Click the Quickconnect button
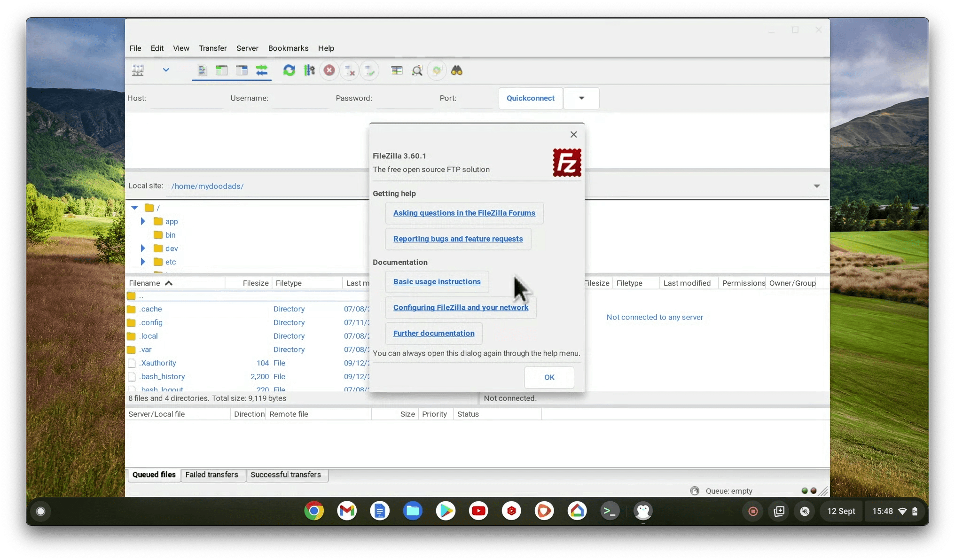Image resolution: width=955 pixels, height=560 pixels. pyautogui.click(x=531, y=98)
